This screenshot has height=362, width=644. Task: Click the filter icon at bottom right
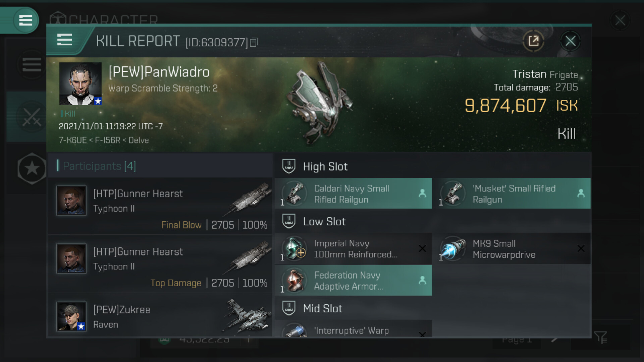pos(600,338)
